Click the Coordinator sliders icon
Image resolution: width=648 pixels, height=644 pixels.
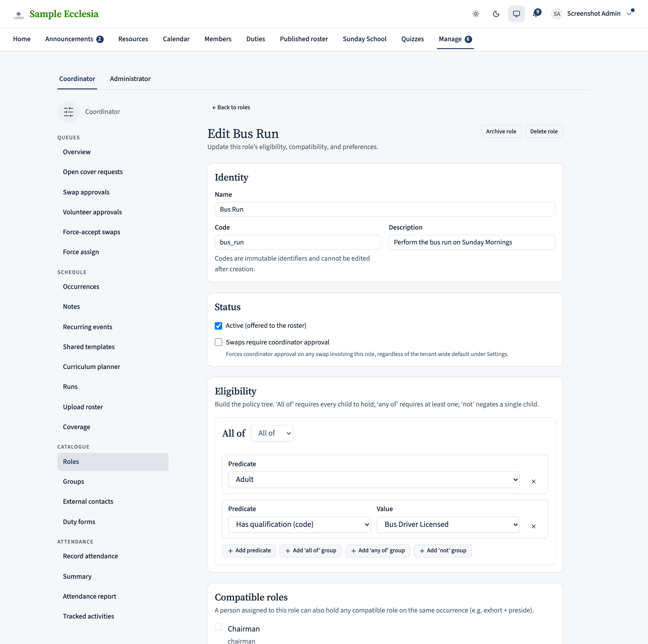tap(69, 112)
